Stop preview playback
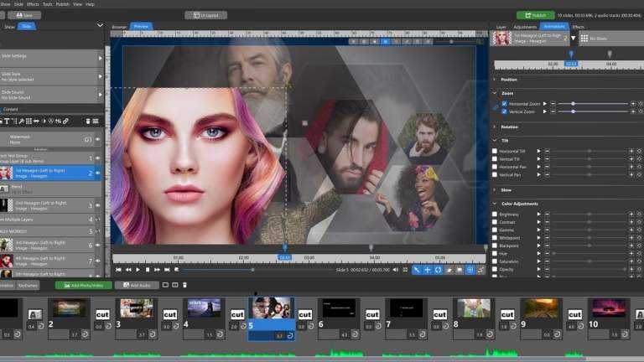 coord(148,270)
